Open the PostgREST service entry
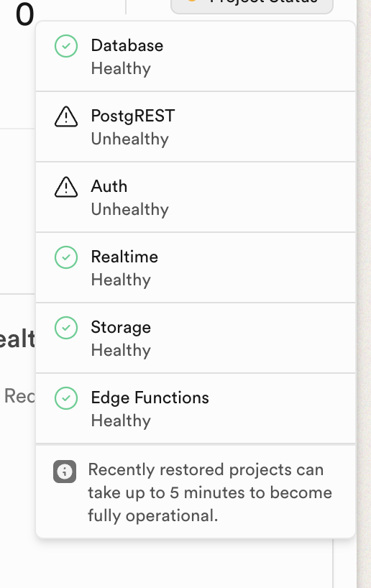The height and width of the screenshot is (588, 371). coord(196,127)
